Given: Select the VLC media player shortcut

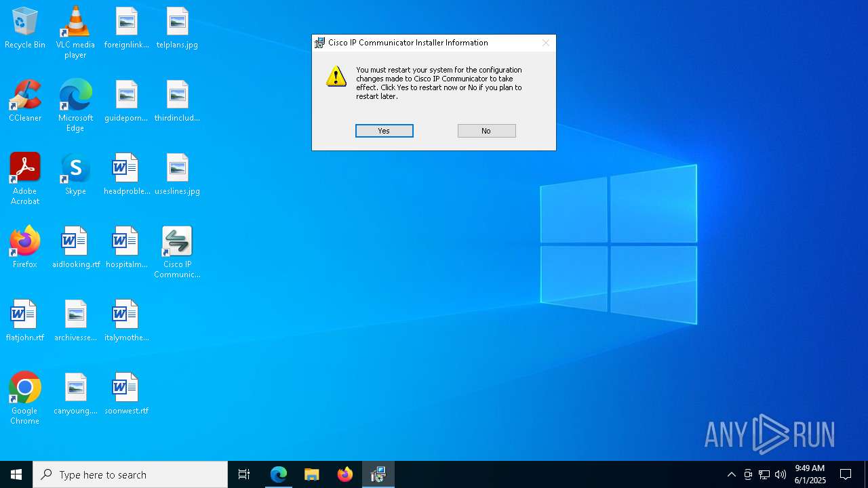Looking at the screenshot, I should pyautogui.click(x=75, y=33).
